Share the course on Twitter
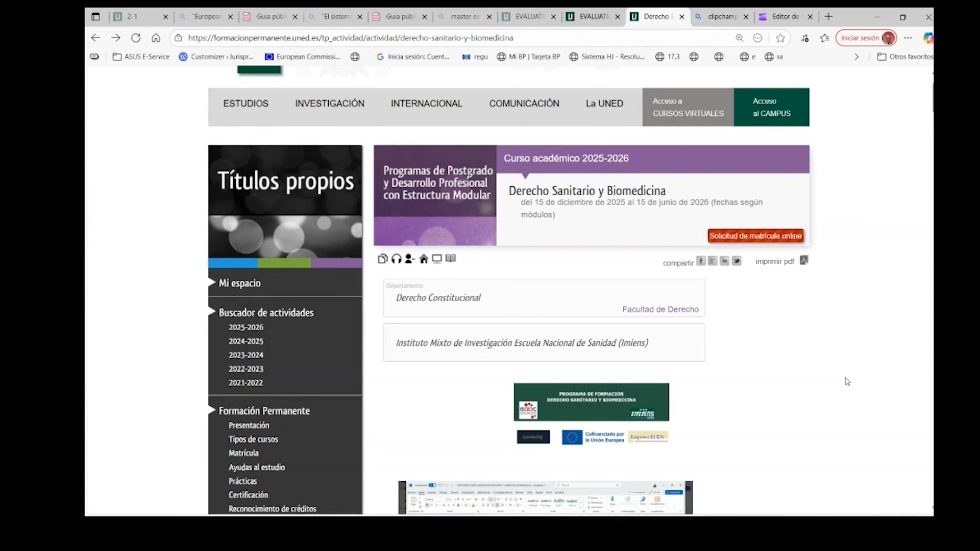 click(x=737, y=261)
